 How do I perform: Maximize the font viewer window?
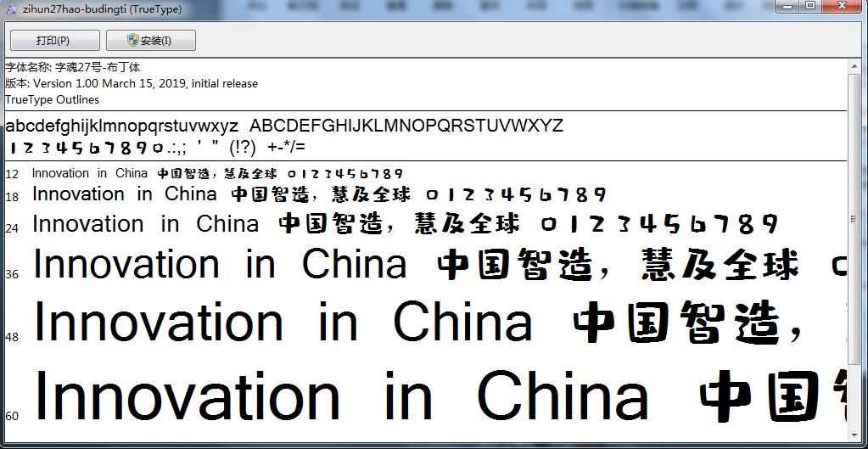810,6
